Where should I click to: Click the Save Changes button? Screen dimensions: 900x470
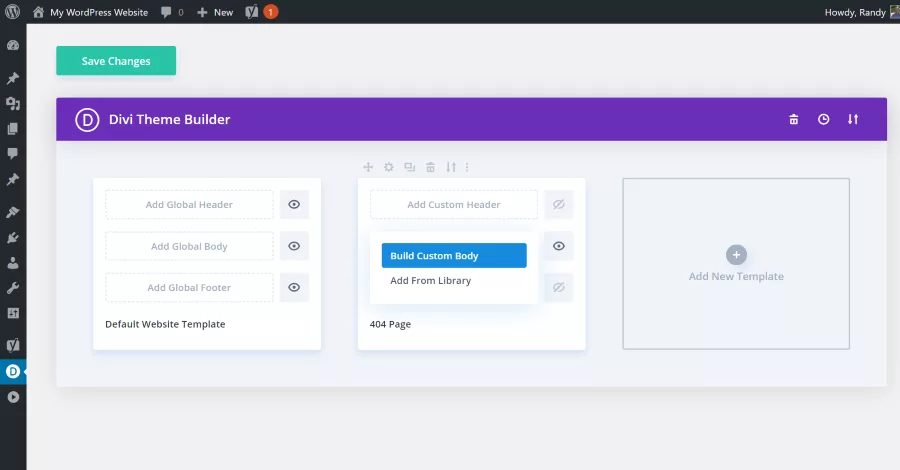point(116,61)
